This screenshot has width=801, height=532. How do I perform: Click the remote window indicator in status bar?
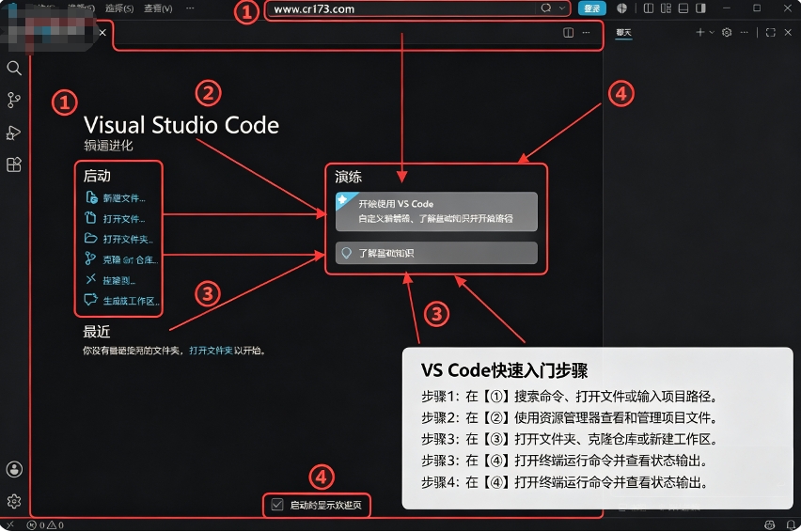[x=9, y=524]
